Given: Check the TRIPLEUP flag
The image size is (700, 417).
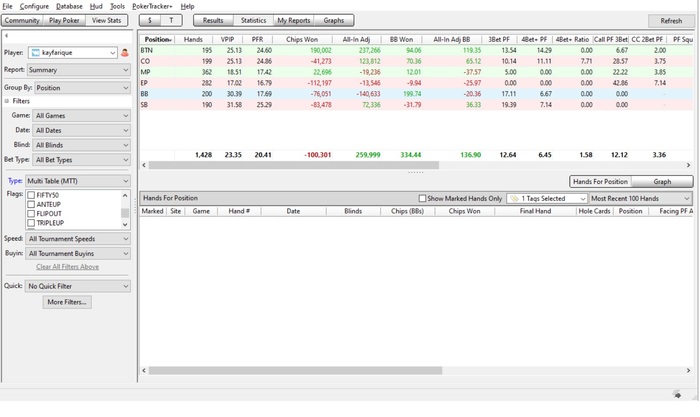Looking at the screenshot, I should (31, 223).
